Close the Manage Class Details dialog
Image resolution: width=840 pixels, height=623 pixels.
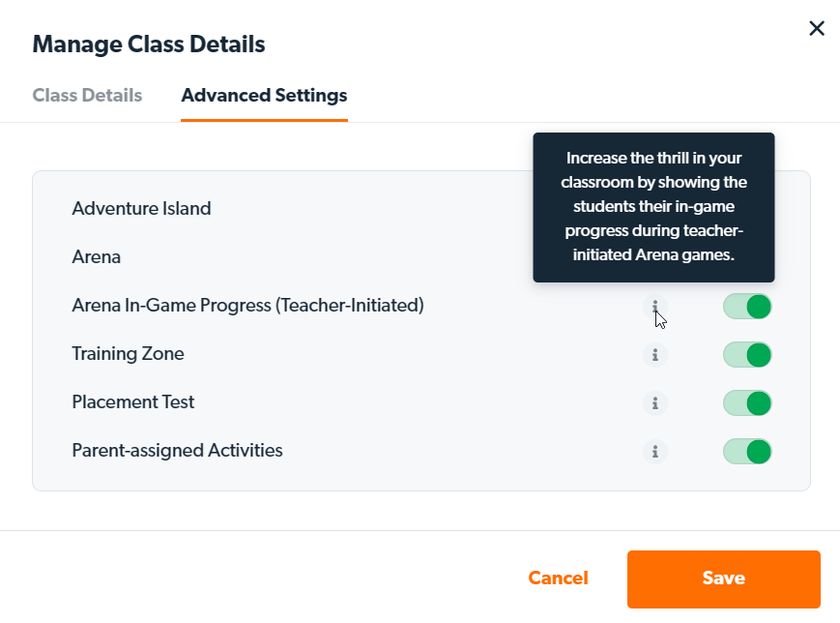coord(817,28)
